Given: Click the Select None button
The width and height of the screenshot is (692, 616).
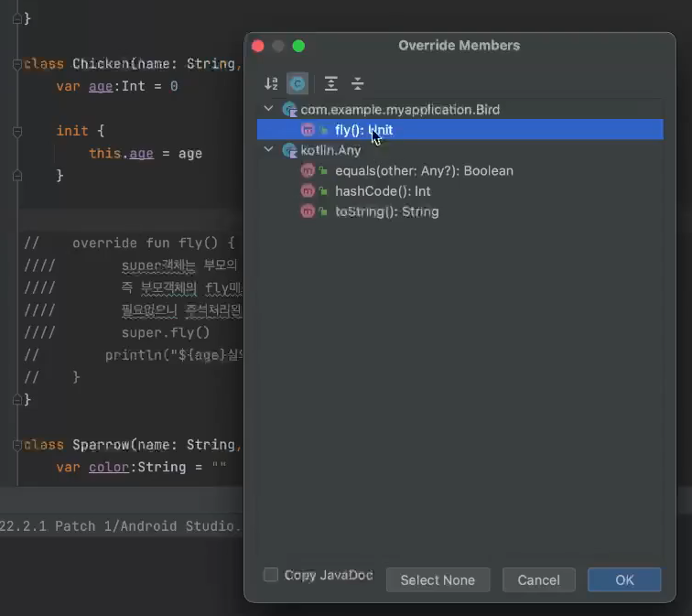Looking at the screenshot, I should [438, 579].
